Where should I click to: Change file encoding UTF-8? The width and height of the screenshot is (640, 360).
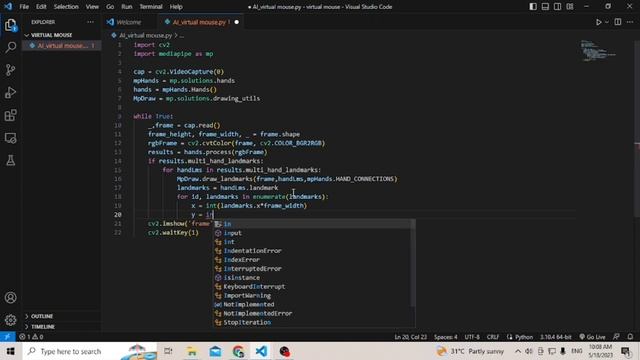pos(472,337)
